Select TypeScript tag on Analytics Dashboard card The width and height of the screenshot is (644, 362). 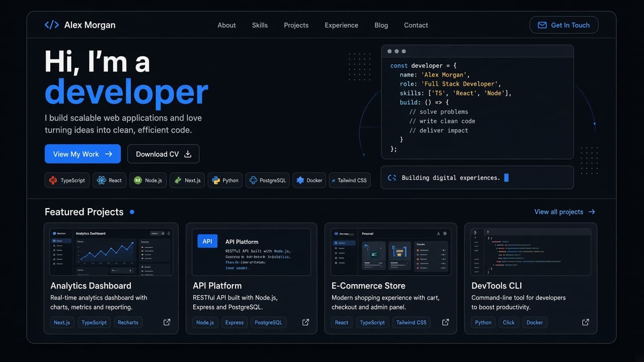[94, 322]
